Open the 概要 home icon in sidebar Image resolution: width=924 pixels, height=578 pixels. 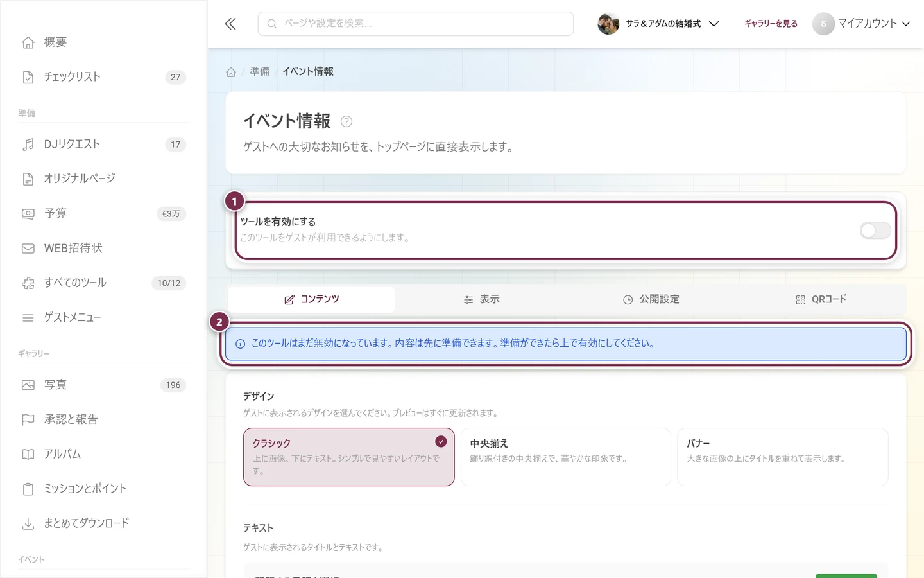point(28,42)
